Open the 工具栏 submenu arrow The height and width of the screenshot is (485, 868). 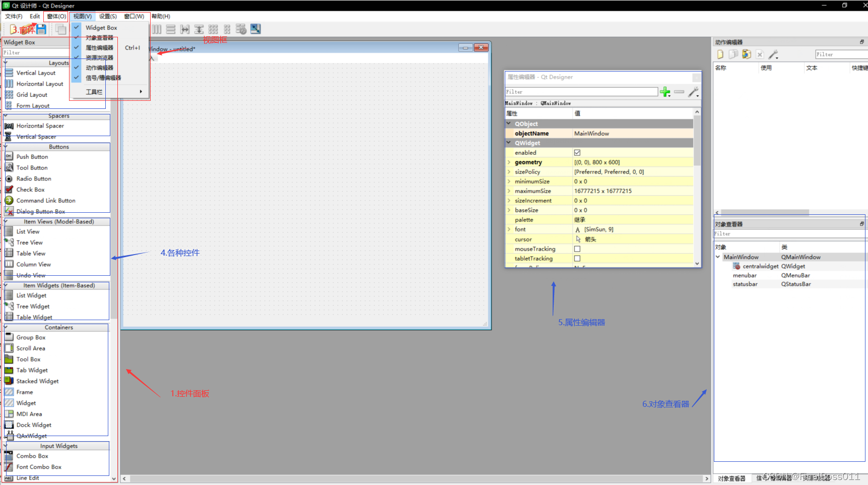(x=141, y=92)
